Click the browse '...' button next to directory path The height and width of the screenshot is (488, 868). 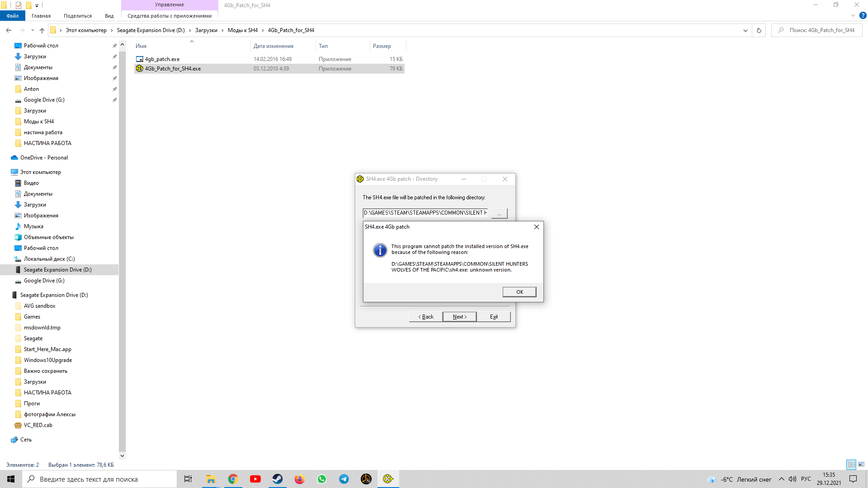click(499, 213)
